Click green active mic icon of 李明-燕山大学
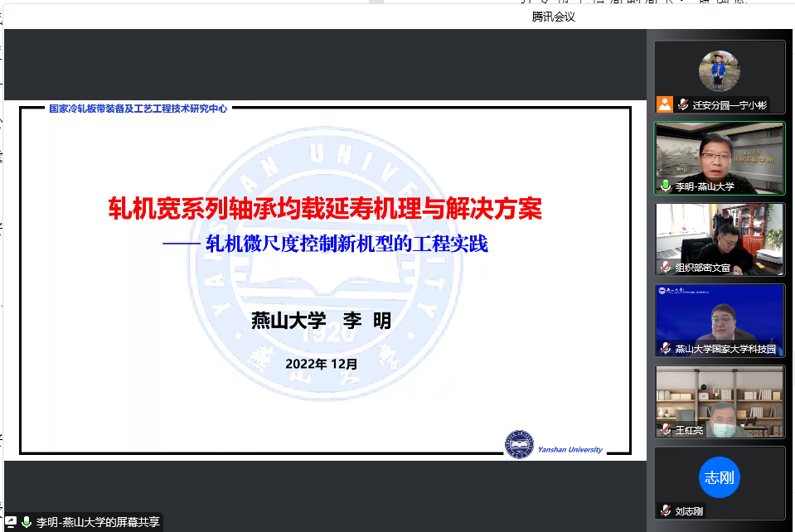The width and height of the screenshot is (795, 532). pyautogui.click(x=665, y=186)
